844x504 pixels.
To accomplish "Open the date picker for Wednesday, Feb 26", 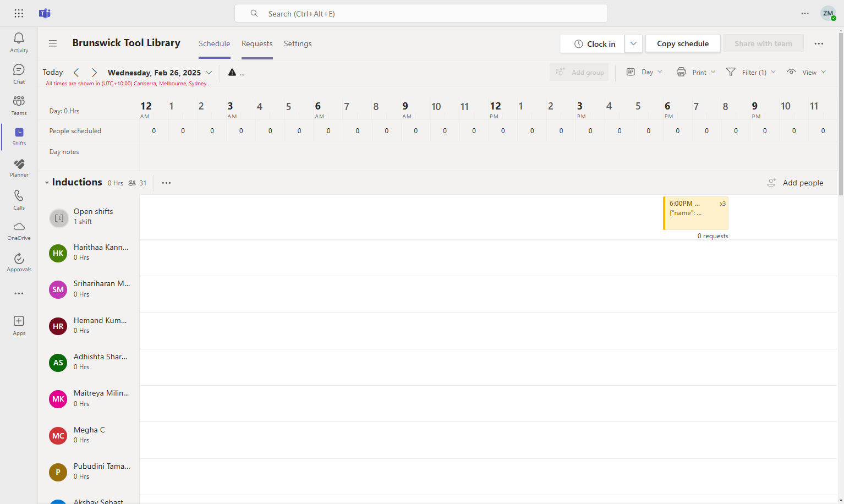I will click(160, 73).
